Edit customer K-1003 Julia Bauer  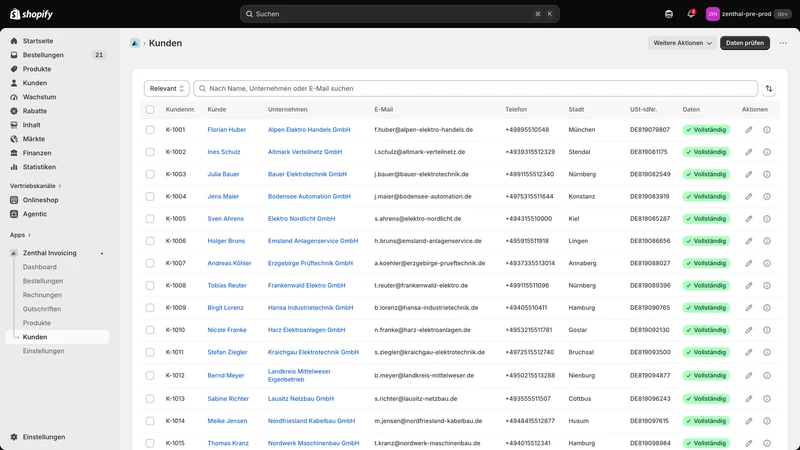pyautogui.click(x=748, y=174)
